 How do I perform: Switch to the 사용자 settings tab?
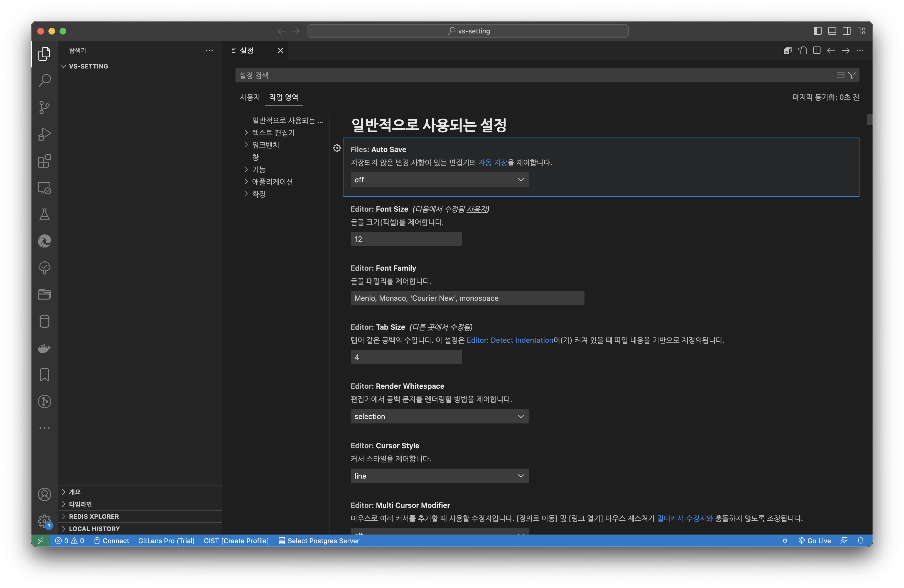point(250,97)
